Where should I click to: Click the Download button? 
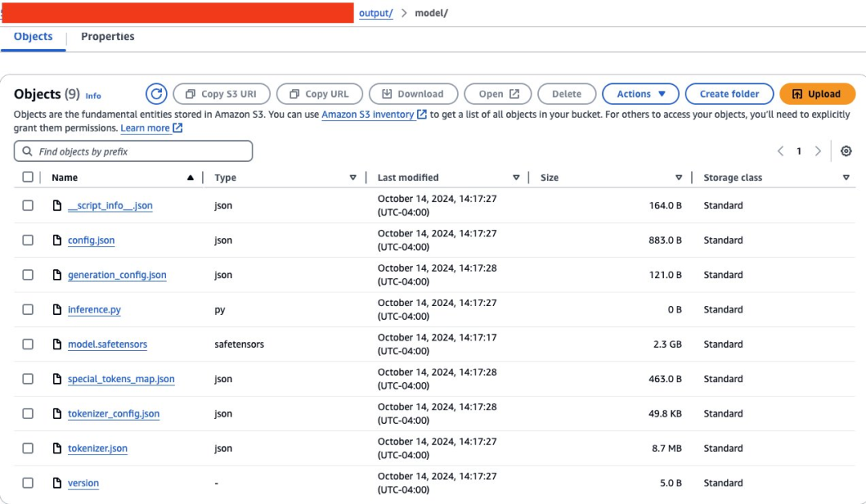click(413, 94)
